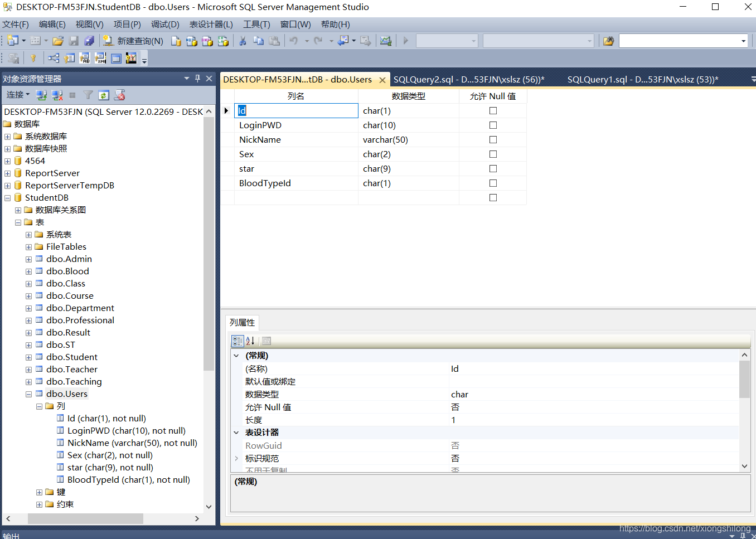The width and height of the screenshot is (756, 539).
Task: Click the Id column name input field
Action: [296, 110]
